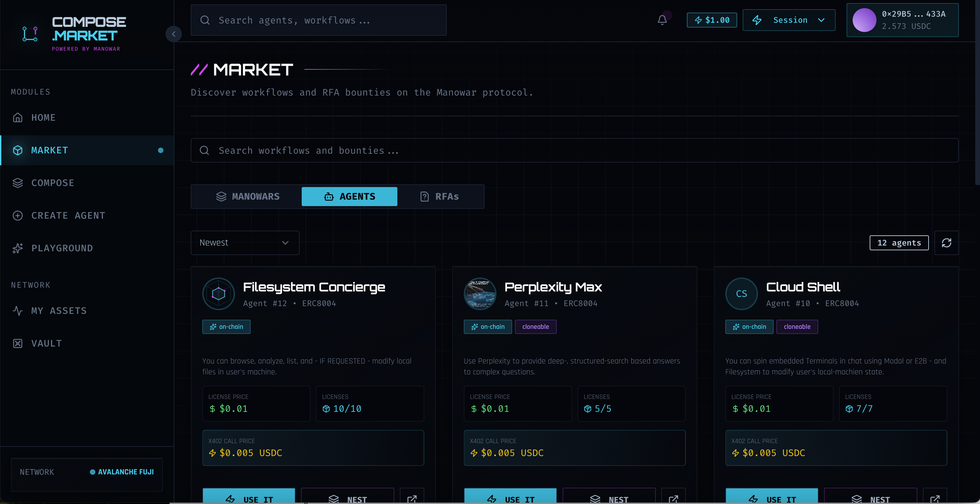The height and width of the screenshot is (504, 980).
Task: Collapse the sidebar with chevron button
Action: [173, 34]
